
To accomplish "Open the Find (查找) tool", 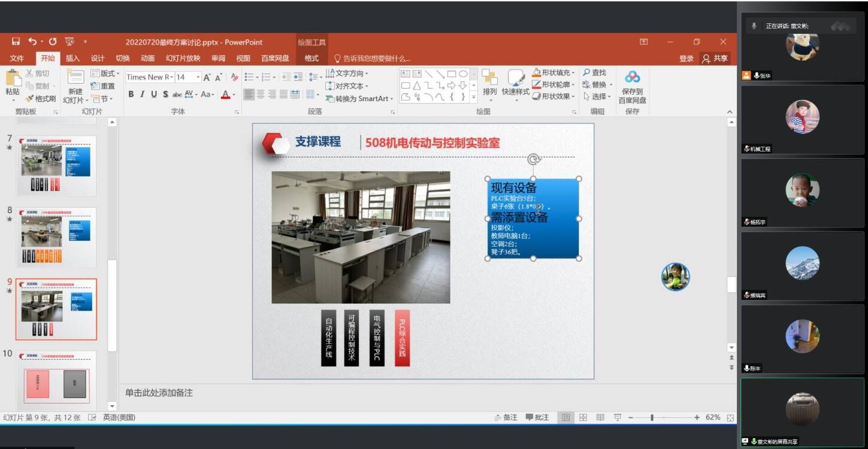I will tap(594, 72).
